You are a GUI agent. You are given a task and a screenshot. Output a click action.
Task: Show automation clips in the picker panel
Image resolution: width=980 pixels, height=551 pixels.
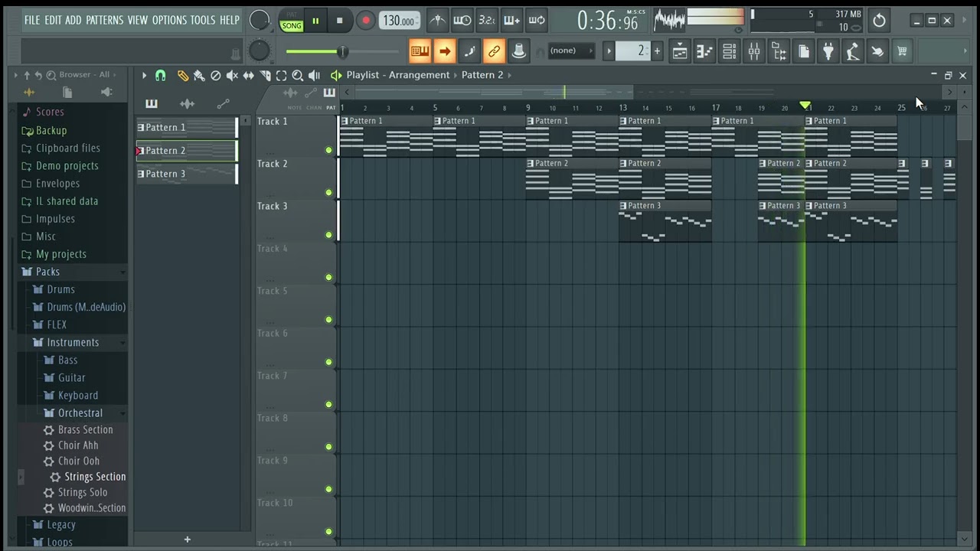223,104
